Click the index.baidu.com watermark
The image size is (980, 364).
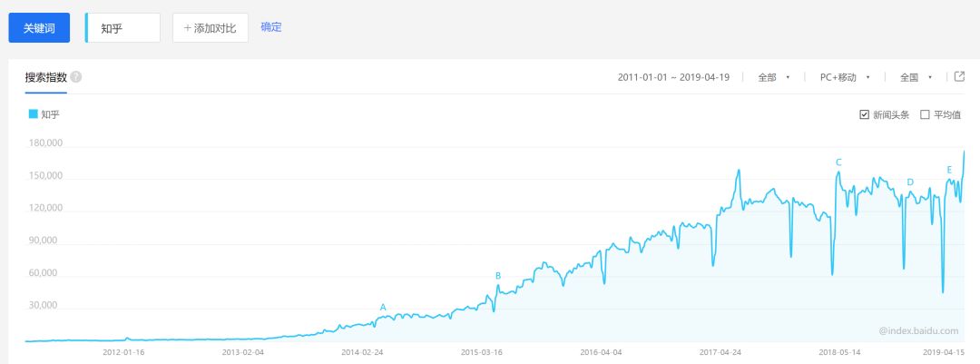[x=917, y=331]
